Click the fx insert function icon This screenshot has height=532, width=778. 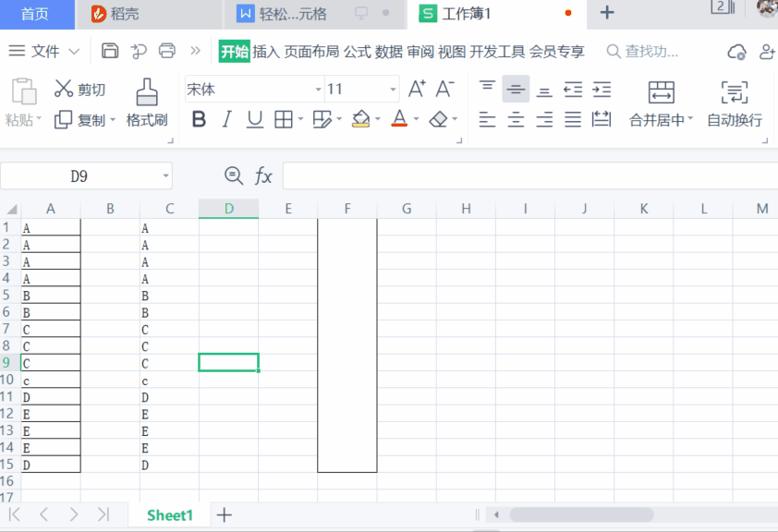point(264,175)
